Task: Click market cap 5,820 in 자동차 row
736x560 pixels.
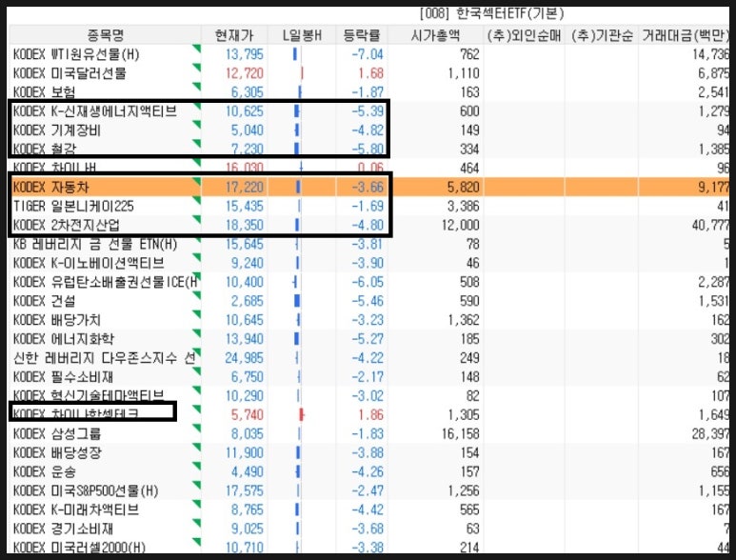Action: click(464, 187)
